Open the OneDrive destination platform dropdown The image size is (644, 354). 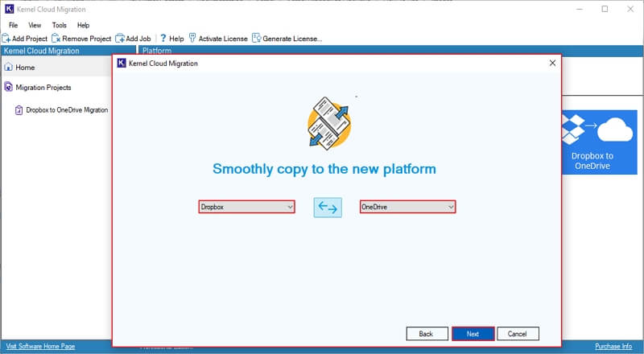pos(408,207)
